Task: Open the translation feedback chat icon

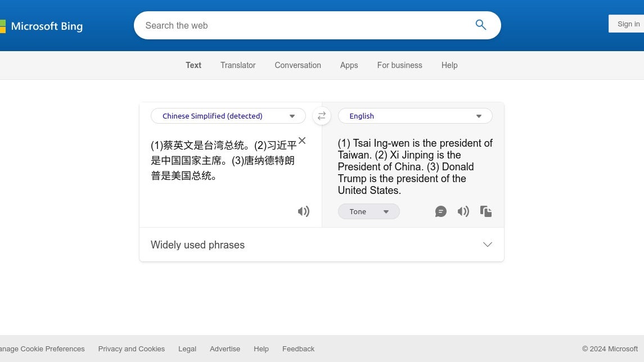Action: point(441,211)
